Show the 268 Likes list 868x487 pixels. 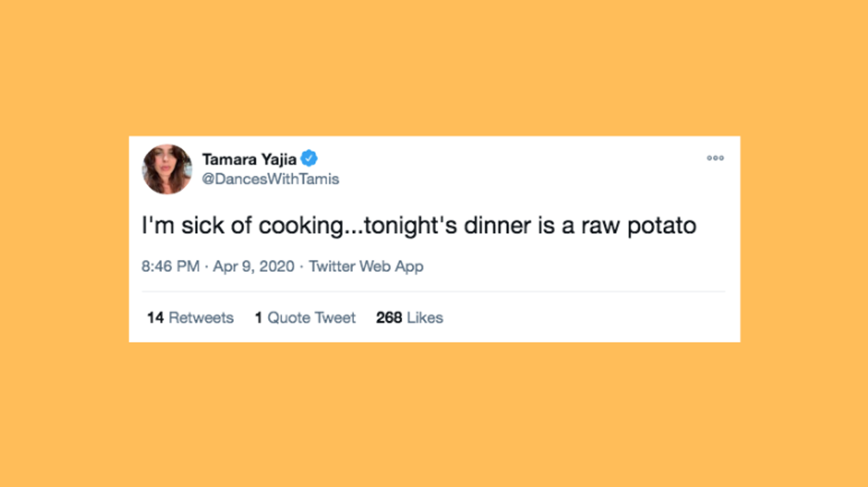410,318
